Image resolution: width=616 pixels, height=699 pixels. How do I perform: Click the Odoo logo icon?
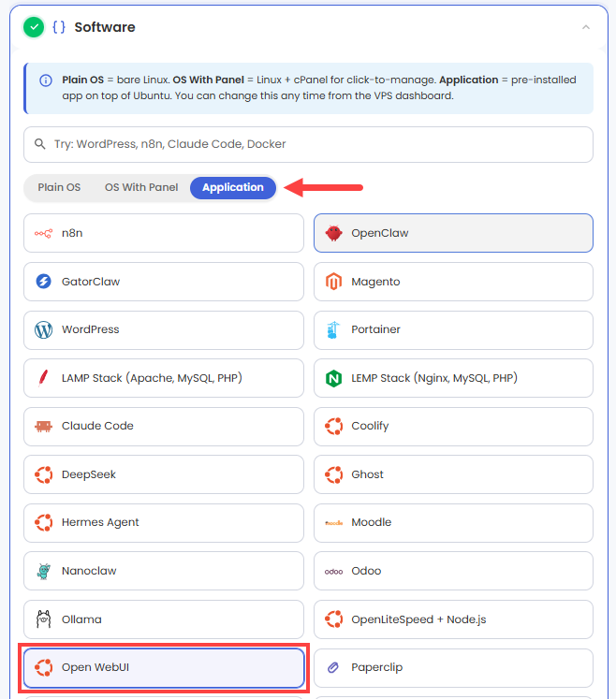tap(333, 572)
